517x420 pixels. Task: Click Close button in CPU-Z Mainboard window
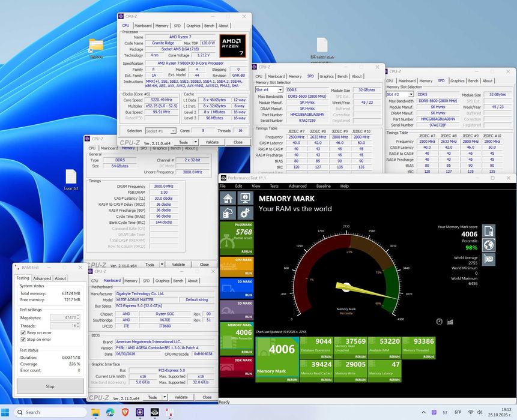coord(207,397)
